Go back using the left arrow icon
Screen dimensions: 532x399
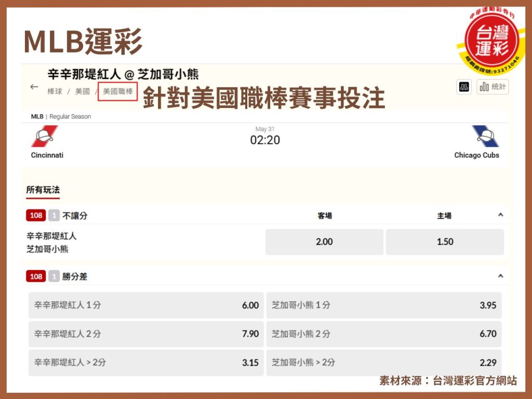pos(34,87)
